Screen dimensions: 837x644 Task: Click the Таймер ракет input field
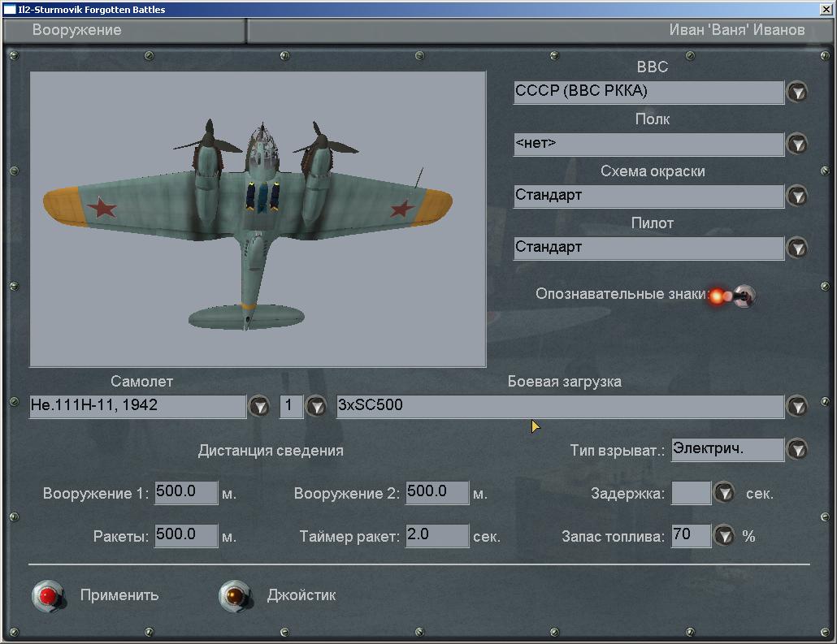pos(437,536)
